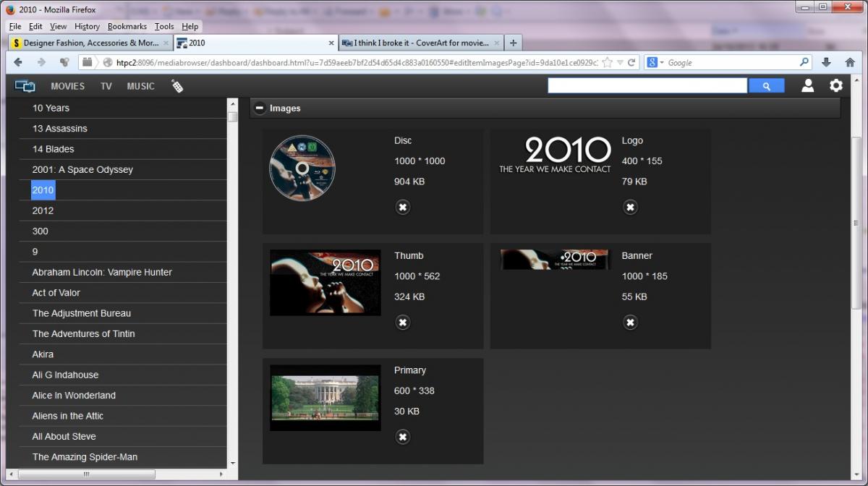The height and width of the screenshot is (486, 868).
Task: Reload the page with refresh icon
Action: (631, 63)
